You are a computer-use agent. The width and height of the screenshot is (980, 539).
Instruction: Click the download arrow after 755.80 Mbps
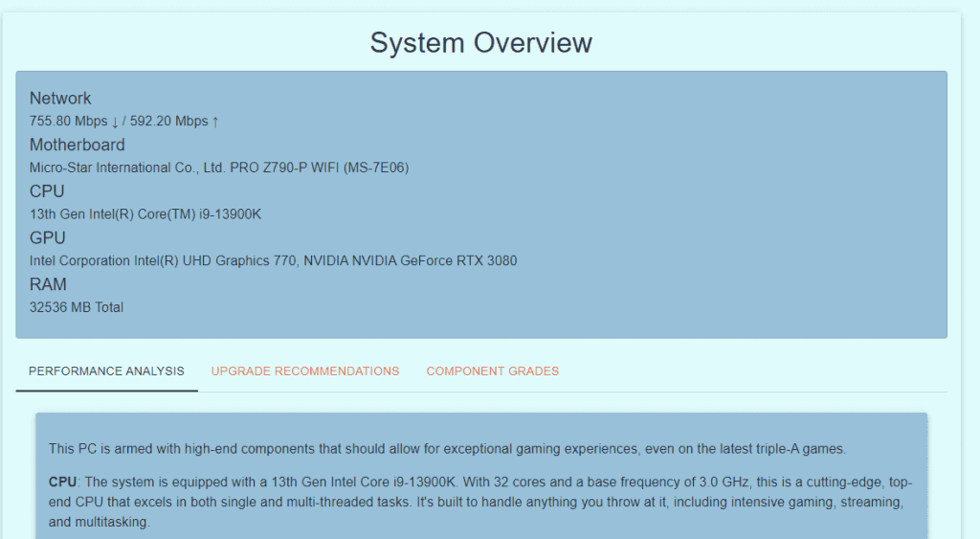pos(115,122)
